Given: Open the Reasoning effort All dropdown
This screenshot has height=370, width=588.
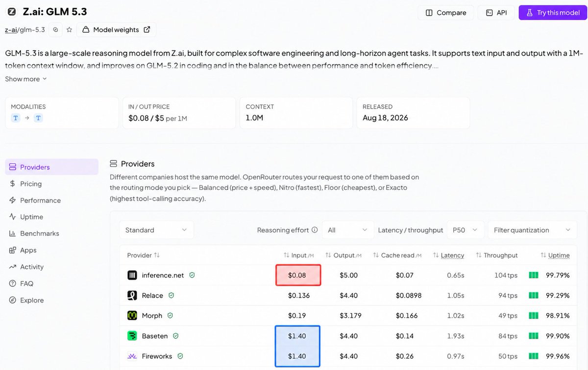Looking at the screenshot, I should (348, 230).
